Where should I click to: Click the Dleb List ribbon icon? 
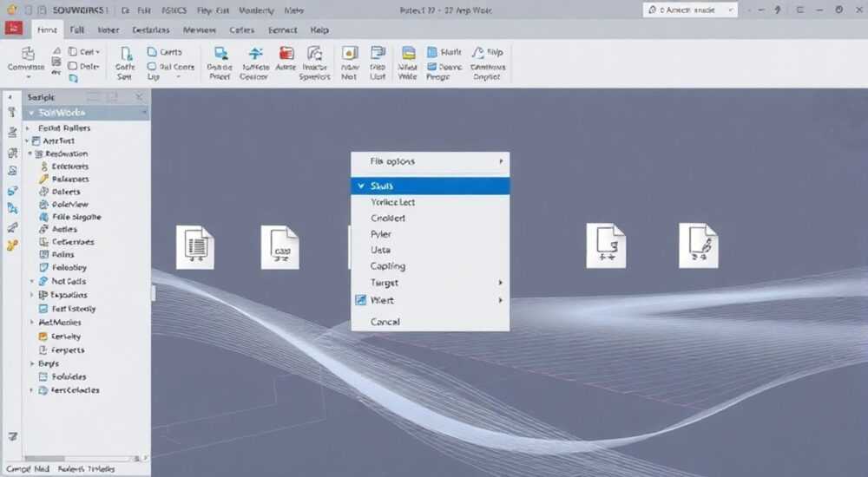(378, 53)
